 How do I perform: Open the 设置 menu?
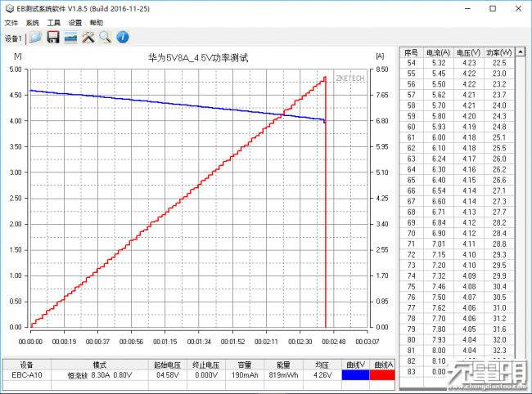click(75, 23)
